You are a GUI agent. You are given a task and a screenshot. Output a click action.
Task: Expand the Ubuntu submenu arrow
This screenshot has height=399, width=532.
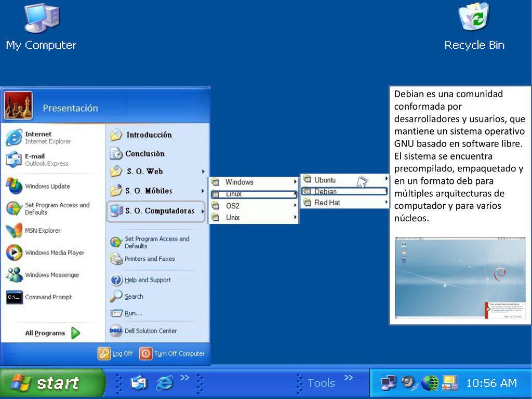[x=386, y=178]
